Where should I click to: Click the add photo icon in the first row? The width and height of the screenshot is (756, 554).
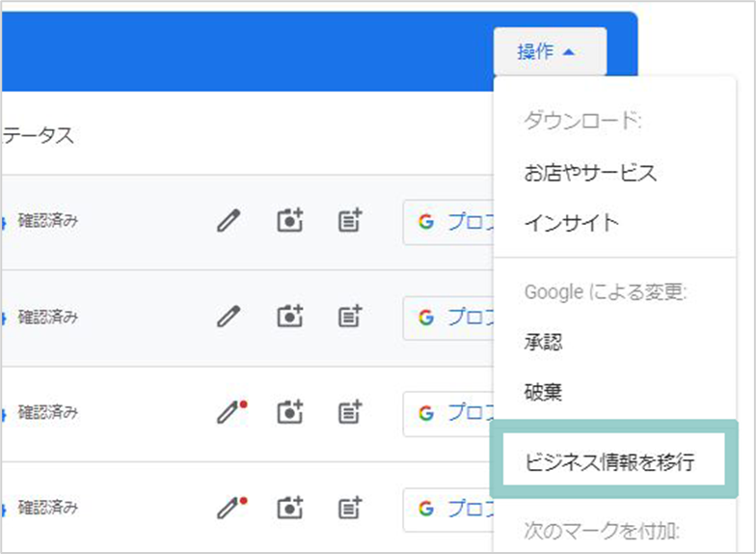coord(289,220)
